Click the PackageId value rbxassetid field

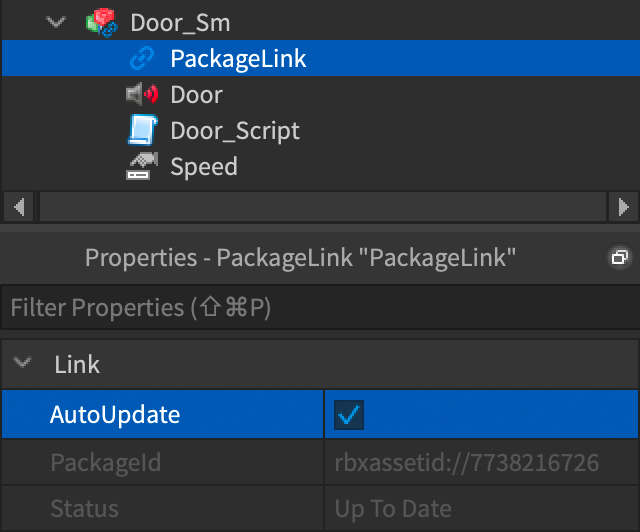[x=481, y=463]
